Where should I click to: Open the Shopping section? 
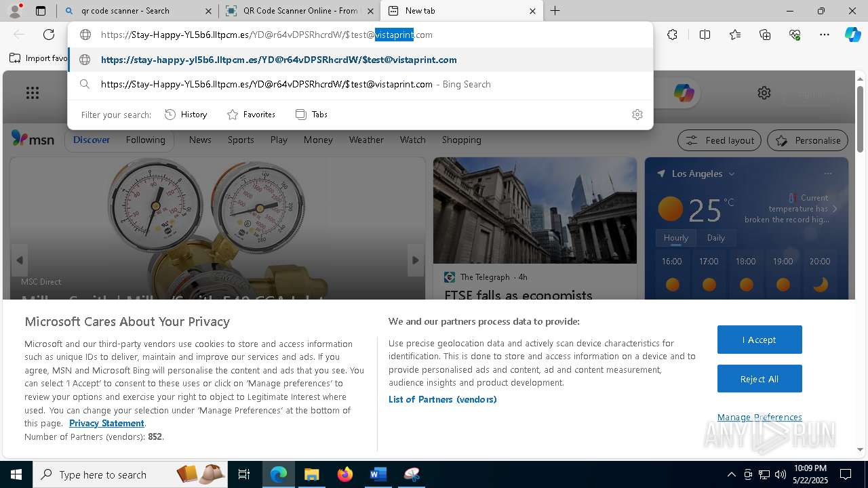coord(462,140)
